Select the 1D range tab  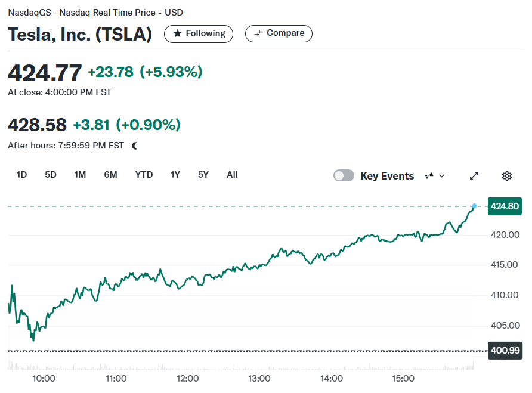point(21,175)
